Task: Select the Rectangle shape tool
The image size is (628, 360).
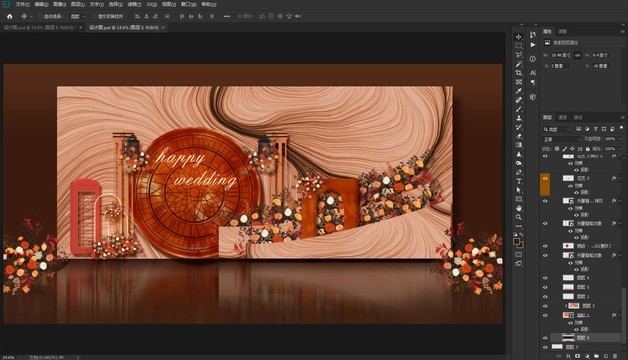Action: click(519, 199)
